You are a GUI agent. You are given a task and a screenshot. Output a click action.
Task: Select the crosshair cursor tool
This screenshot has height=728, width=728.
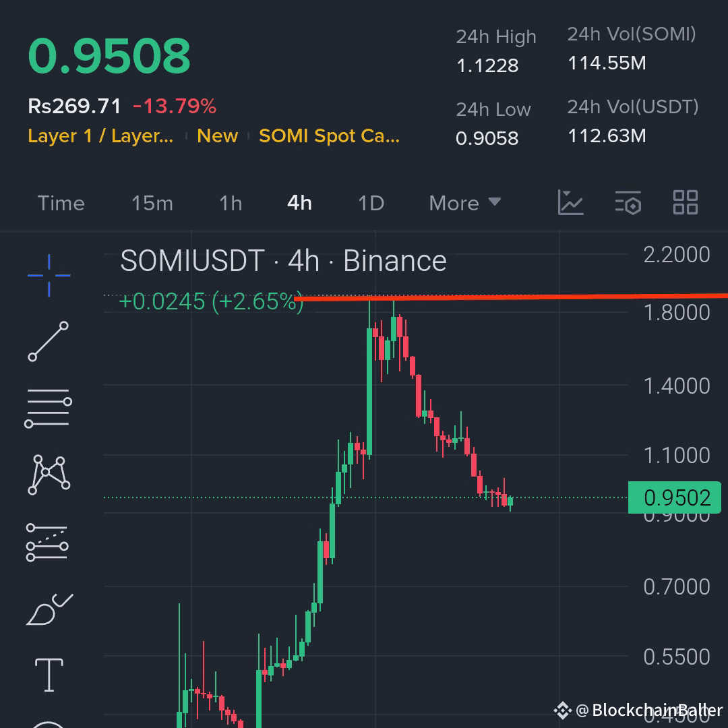click(x=49, y=275)
